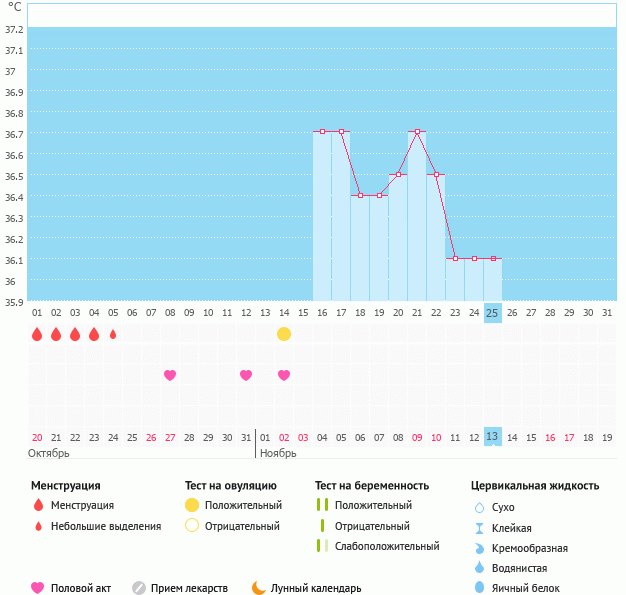Click the Половой акт legend label

point(82,588)
